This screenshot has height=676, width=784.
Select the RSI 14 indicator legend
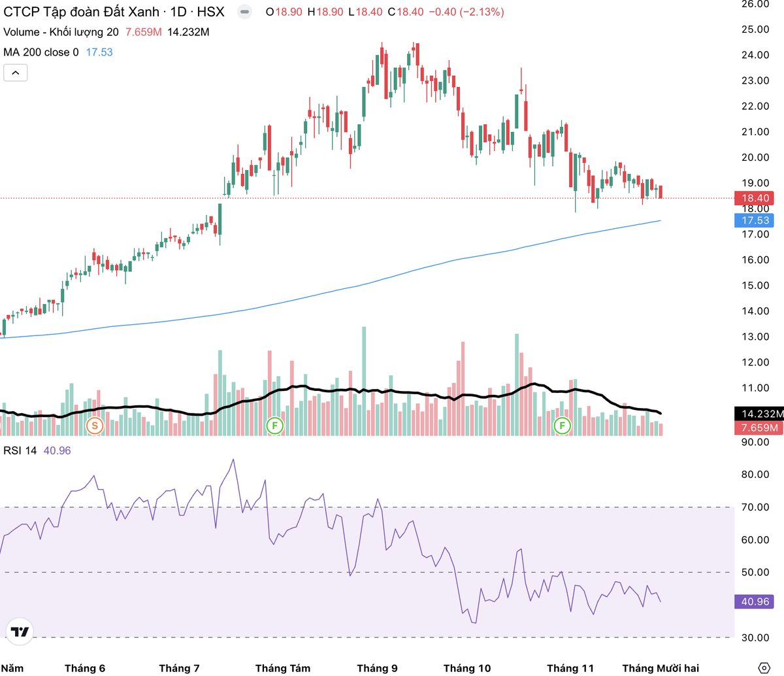tap(20, 450)
